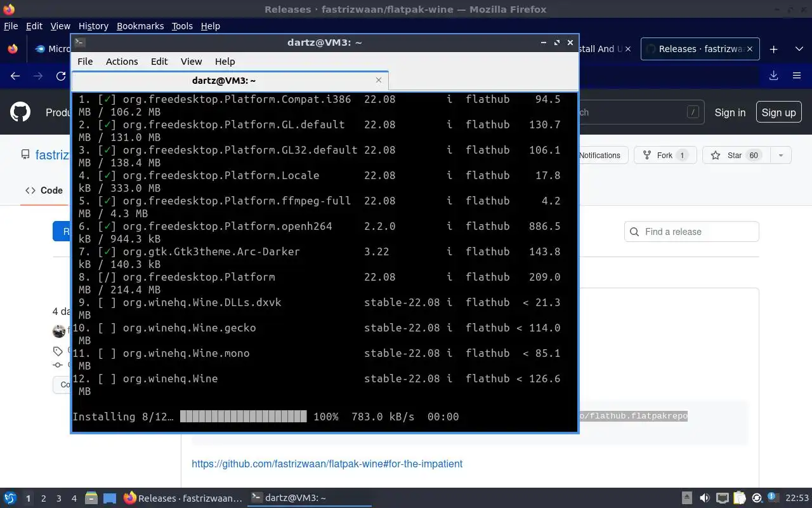Screen dimensions: 812x508
Task: Close the Releases fastrizwaan Firefox tab
Action: 750,49
